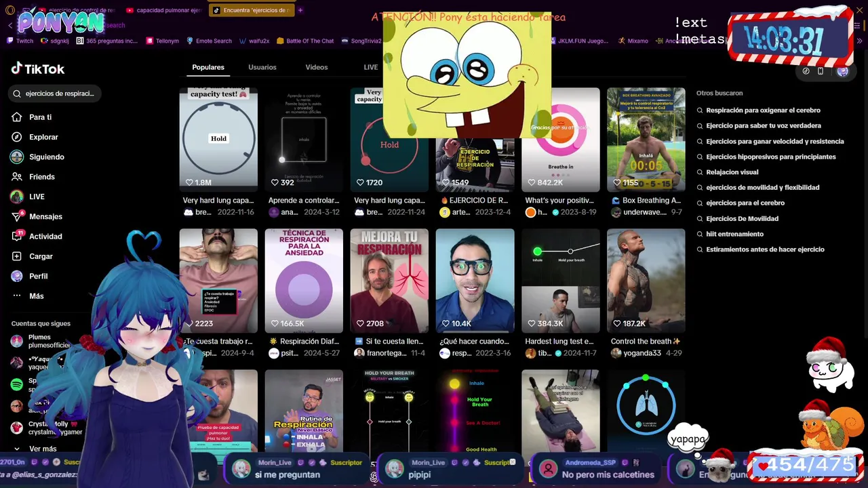Click Relajacion visual suggestion

click(732, 172)
